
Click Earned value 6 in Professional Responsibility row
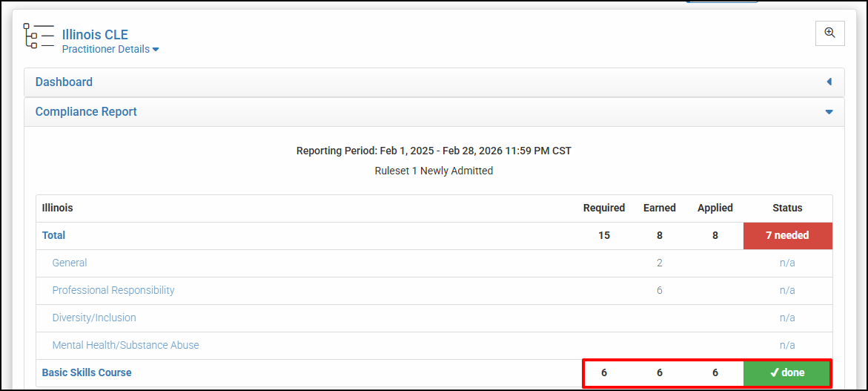[659, 290]
